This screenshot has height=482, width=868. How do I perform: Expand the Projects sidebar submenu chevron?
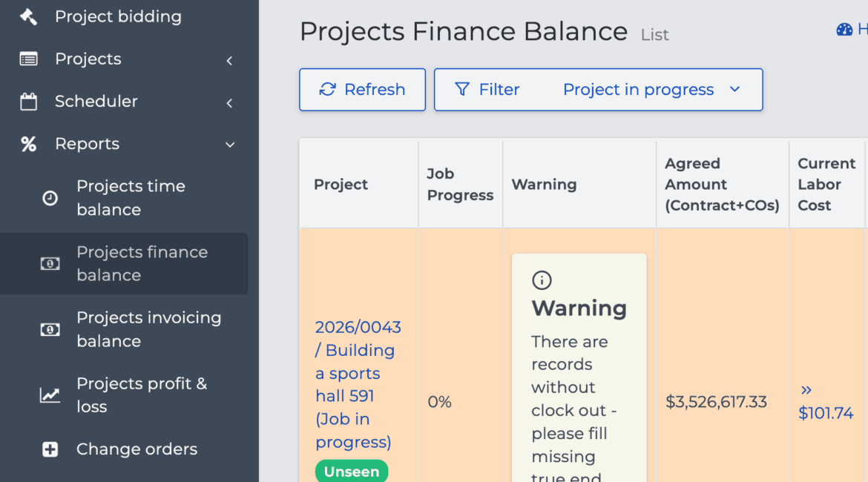(x=229, y=60)
